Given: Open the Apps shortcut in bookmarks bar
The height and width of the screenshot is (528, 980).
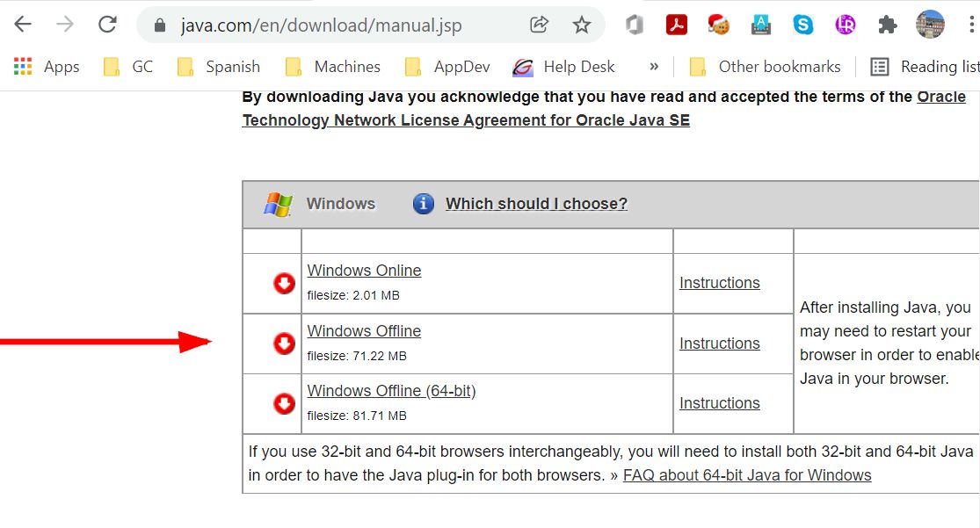Looking at the screenshot, I should coord(47,67).
